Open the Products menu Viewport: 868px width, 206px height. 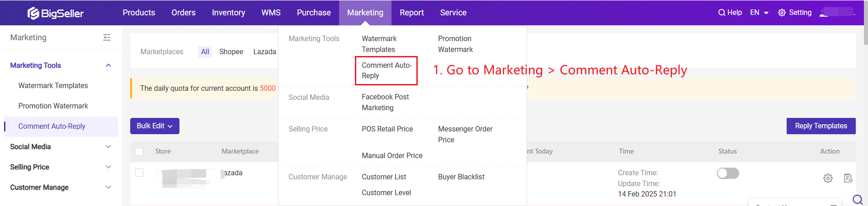pos(139,13)
